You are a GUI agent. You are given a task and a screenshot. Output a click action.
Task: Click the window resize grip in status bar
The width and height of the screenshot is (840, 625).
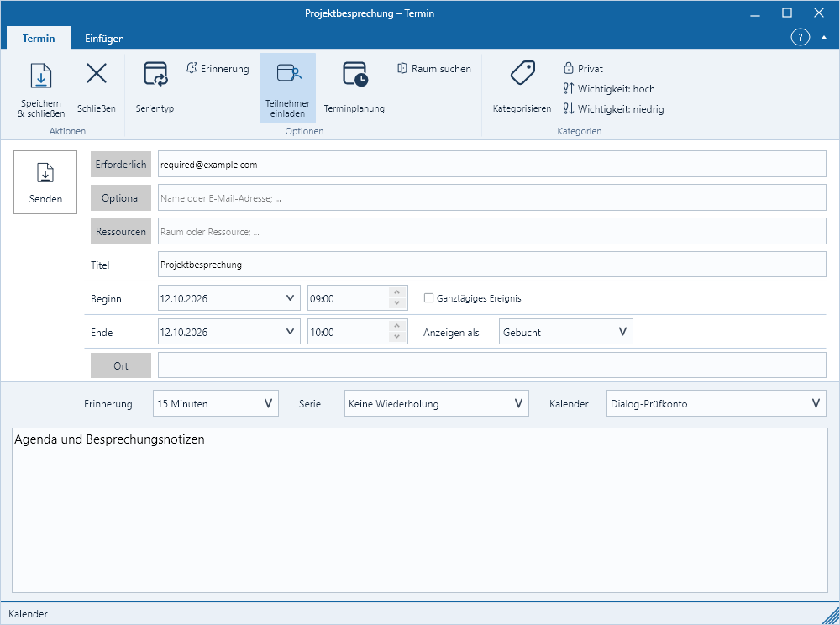pos(831,616)
